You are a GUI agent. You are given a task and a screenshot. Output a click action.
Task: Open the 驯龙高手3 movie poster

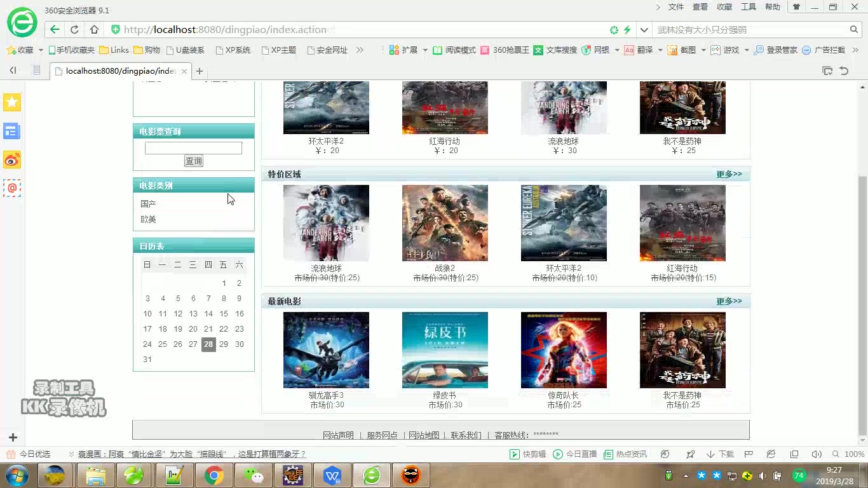(326, 350)
